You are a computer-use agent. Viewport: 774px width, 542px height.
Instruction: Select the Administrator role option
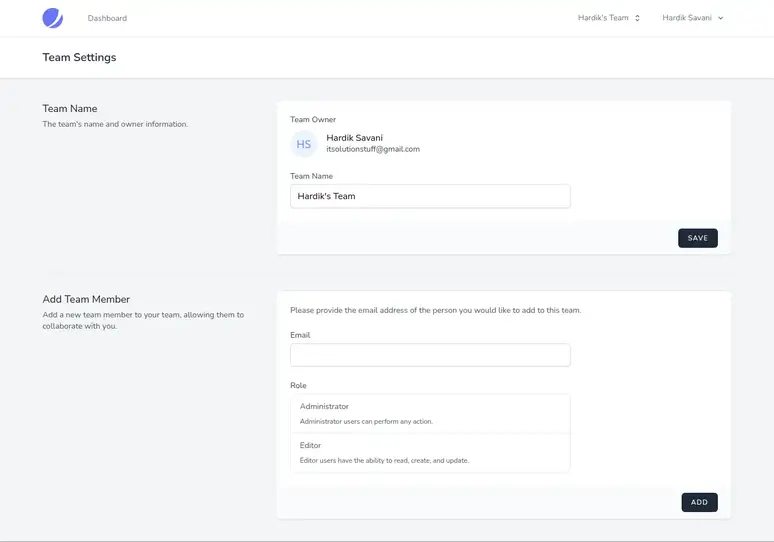pos(430,414)
